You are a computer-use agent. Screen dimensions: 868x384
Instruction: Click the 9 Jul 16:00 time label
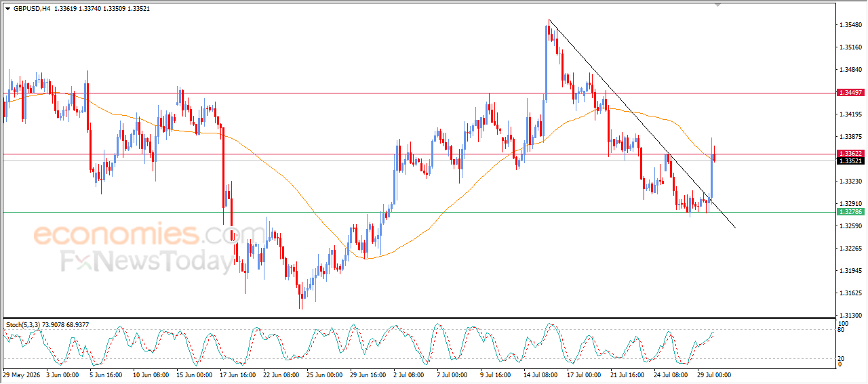tap(496, 375)
